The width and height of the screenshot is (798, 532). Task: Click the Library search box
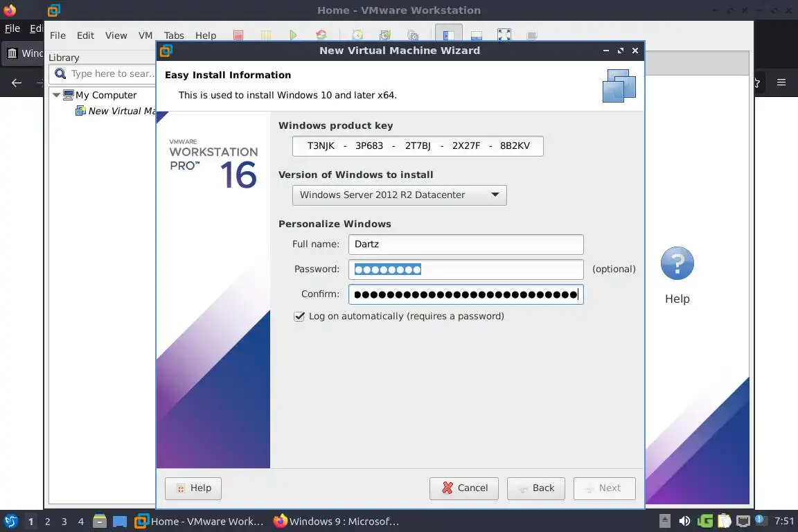pyautogui.click(x=103, y=74)
